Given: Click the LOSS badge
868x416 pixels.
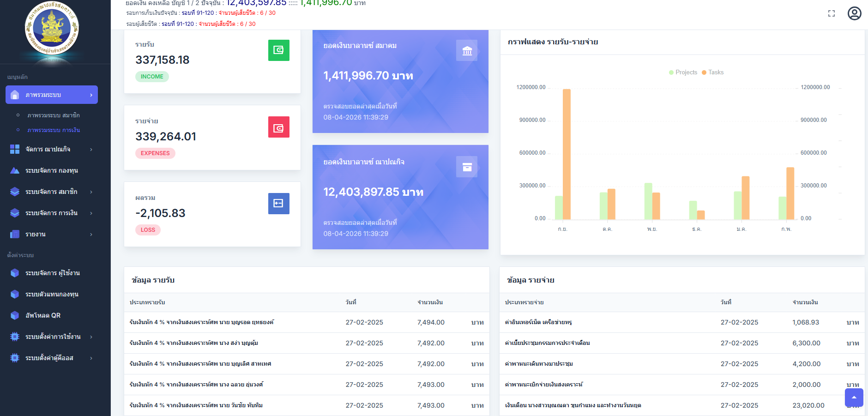Looking at the screenshot, I should pos(148,230).
